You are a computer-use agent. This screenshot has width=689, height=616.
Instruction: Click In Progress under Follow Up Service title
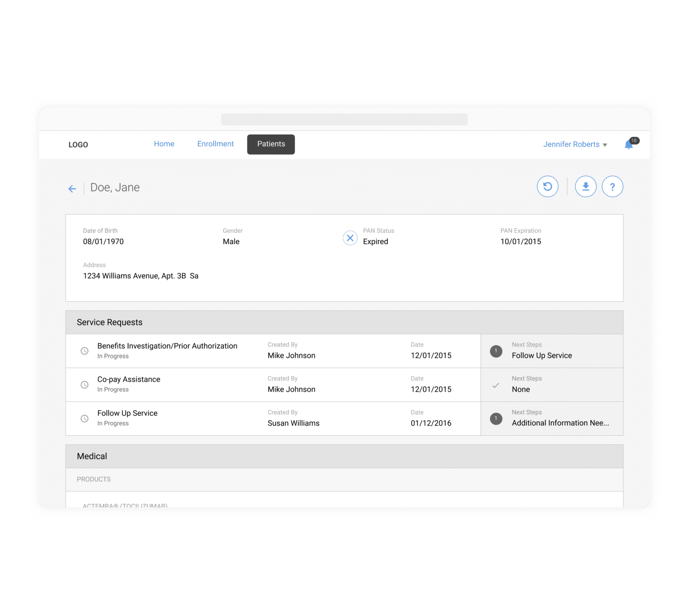click(113, 423)
